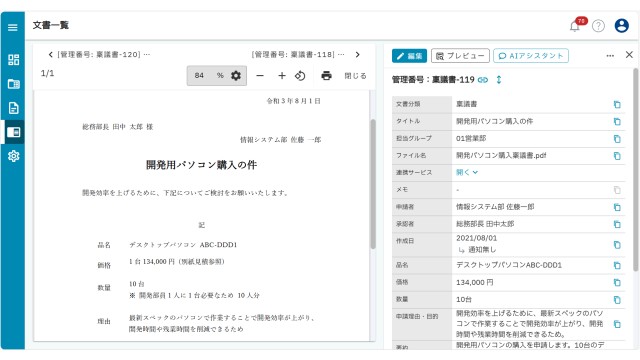Click the vertical arrows icon beside 管理番号
The width and height of the screenshot is (640, 360).
coord(499,80)
